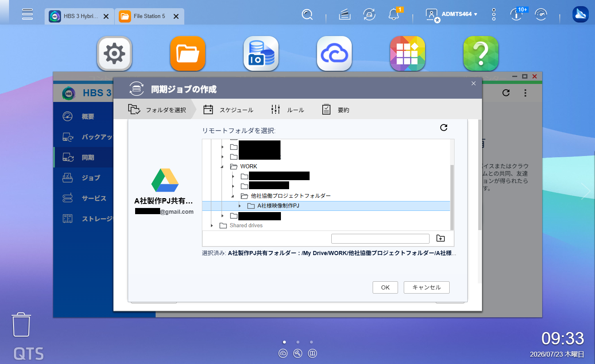Open 概要 in HBS 3 sidebar
Screen dimensions: 595x364
pos(84,117)
